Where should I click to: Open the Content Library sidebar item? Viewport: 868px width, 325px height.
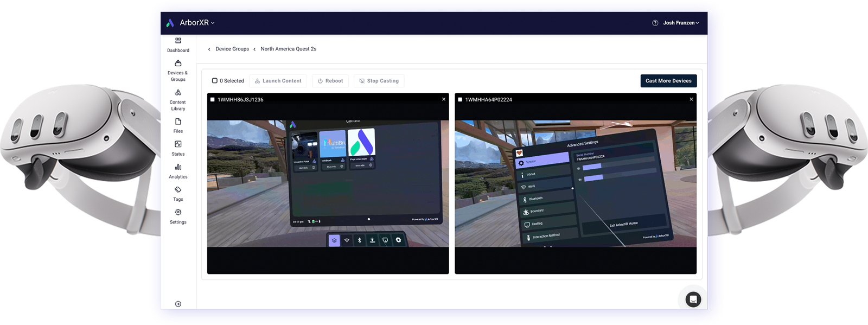tap(178, 100)
